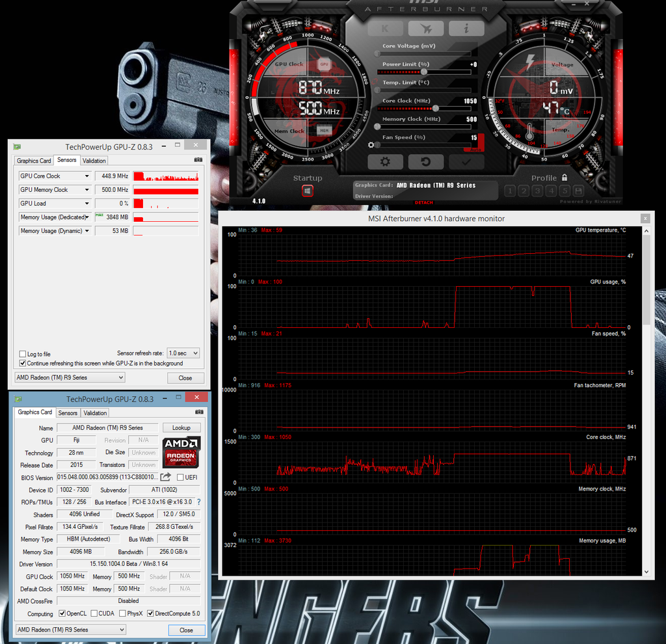This screenshot has height=644, width=666.
Task: Click the GPU Core Clock sensor graph
Action: (166, 176)
